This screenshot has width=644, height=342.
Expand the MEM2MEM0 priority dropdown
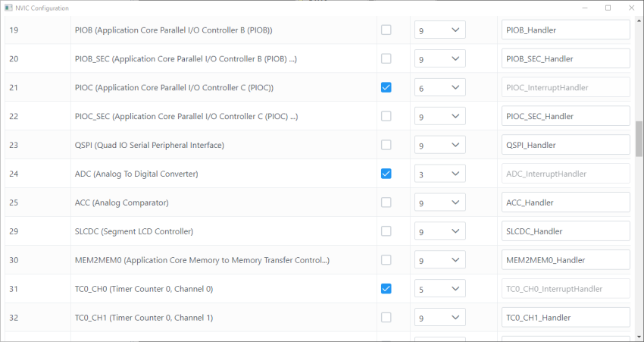tap(439, 260)
